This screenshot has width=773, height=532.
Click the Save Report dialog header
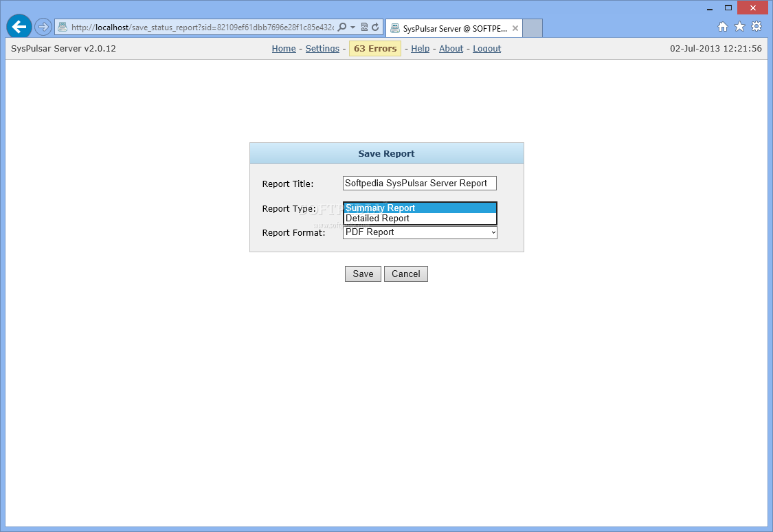[386, 153]
